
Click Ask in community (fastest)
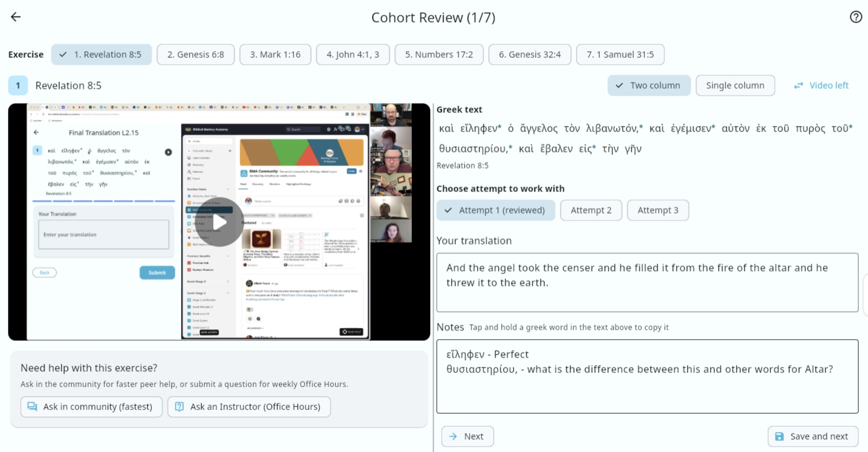point(91,406)
